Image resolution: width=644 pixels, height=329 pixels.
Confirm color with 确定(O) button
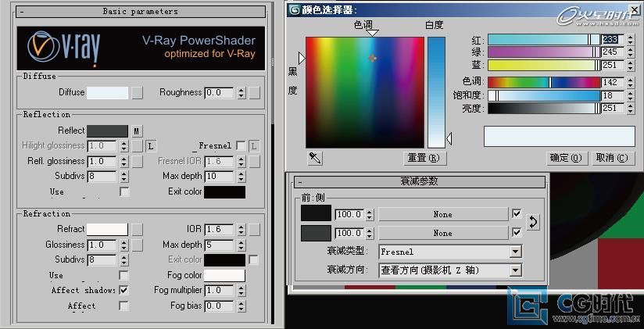coord(567,158)
